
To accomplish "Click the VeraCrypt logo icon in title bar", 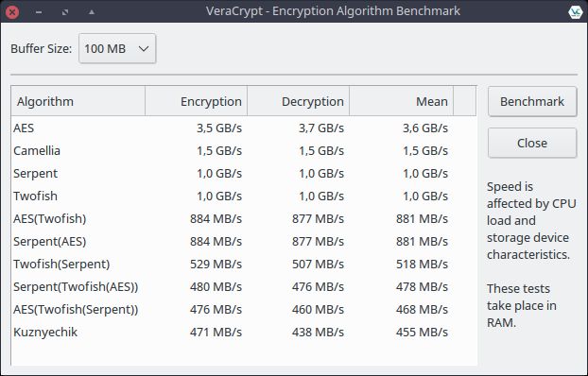I will (x=575, y=12).
